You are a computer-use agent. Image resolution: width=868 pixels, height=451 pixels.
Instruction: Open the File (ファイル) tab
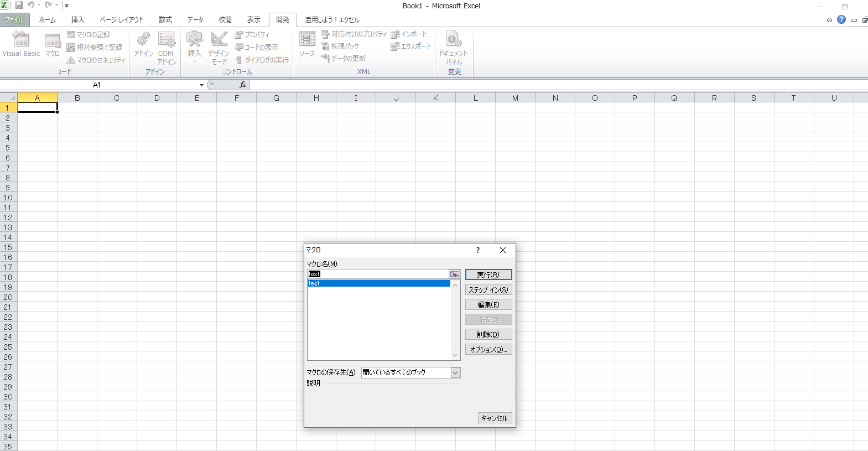click(x=14, y=20)
